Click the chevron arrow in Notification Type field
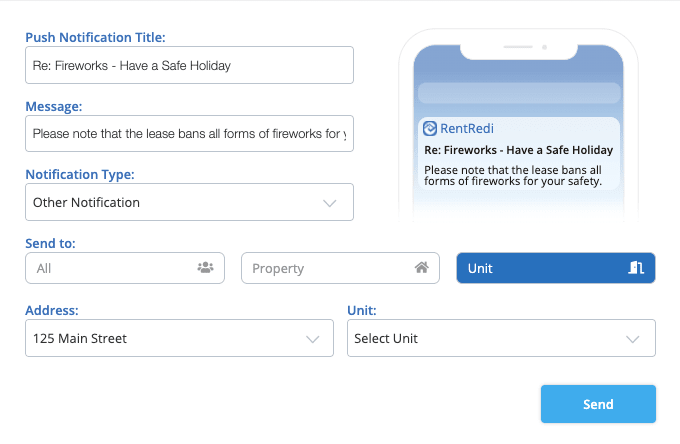Viewport: 680px width, 444px height. coord(330,203)
